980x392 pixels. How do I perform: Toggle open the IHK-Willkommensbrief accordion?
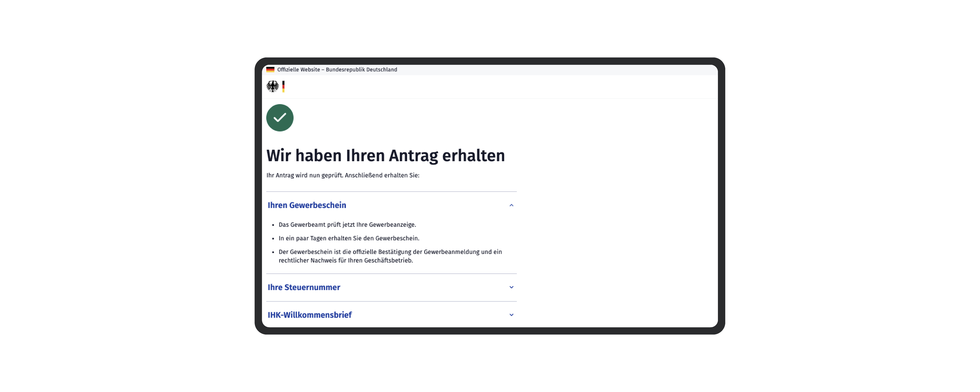click(x=511, y=315)
